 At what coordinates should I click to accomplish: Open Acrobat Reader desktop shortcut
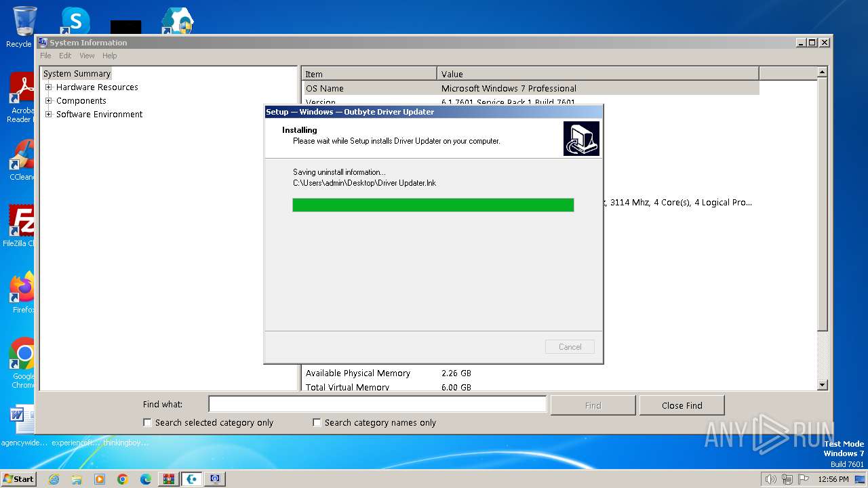point(22,97)
